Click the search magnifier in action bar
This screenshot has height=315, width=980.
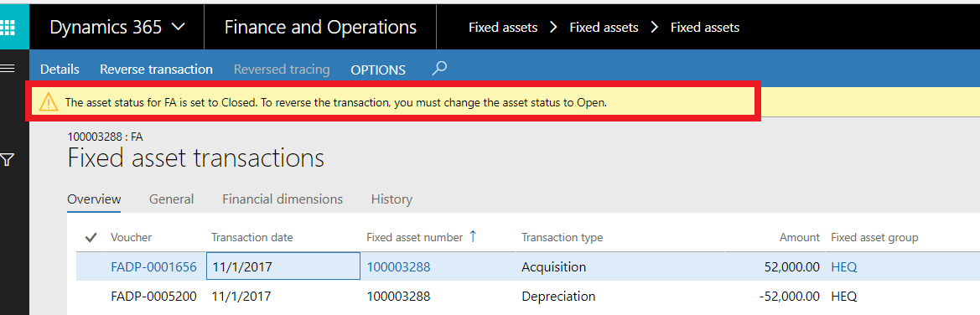(440, 68)
